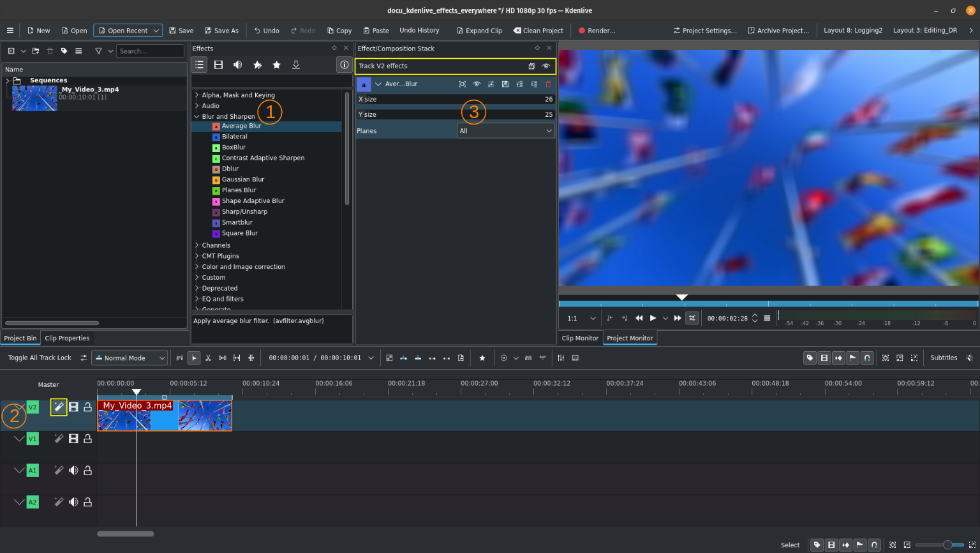Open the Normal Mode edit mode dropdown

(x=130, y=358)
